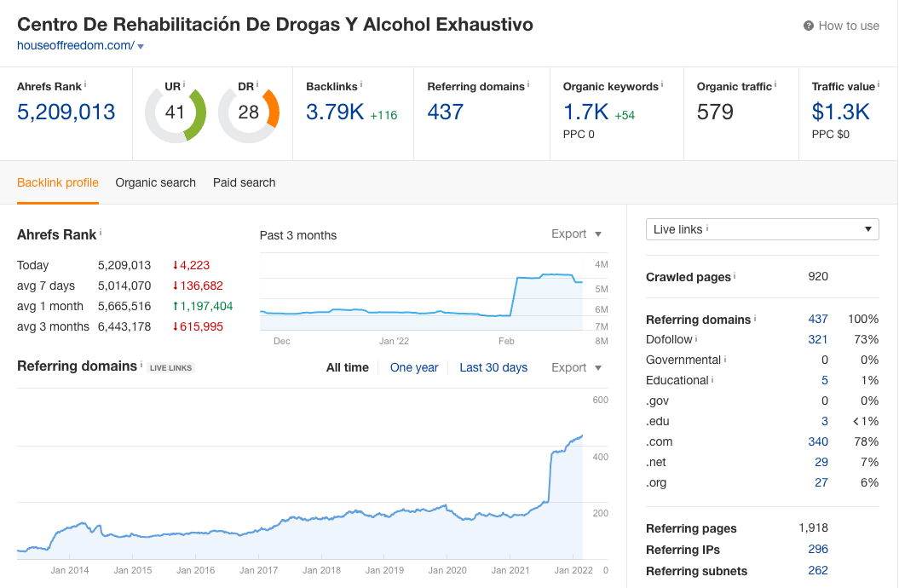Image resolution: width=899 pixels, height=588 pixels.
Task: Open the Live links dropdown
Action: pos(762,229)
